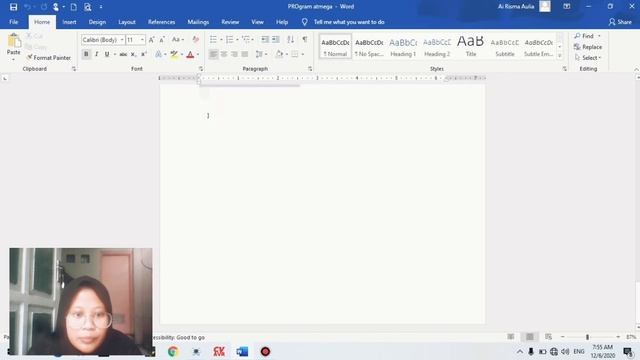
Task: Switch to the Insert tab
Action: pos(69,22)
